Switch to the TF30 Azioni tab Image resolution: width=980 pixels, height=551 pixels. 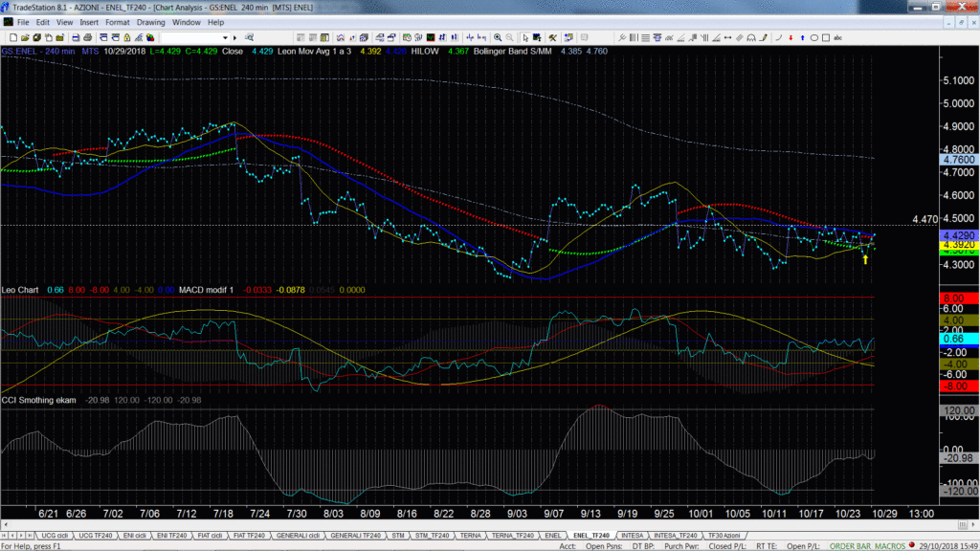coord(724,536)
